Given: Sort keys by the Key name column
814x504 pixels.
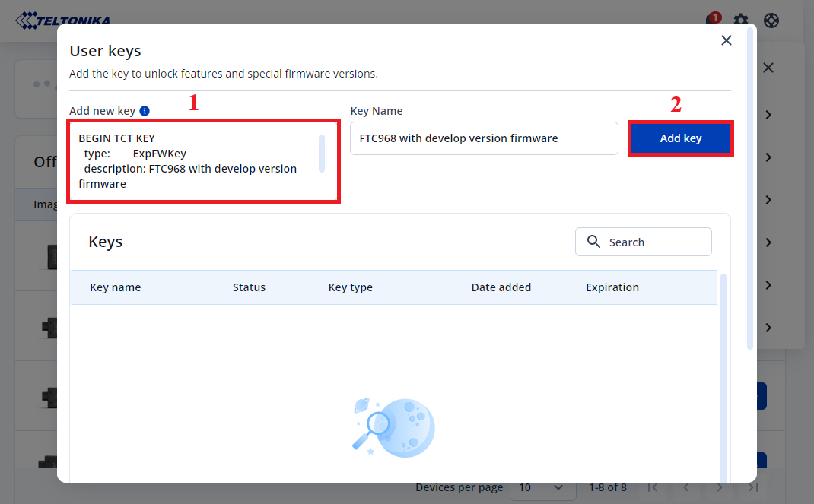Looking at the screenshot, I should (x=115, y=287).
